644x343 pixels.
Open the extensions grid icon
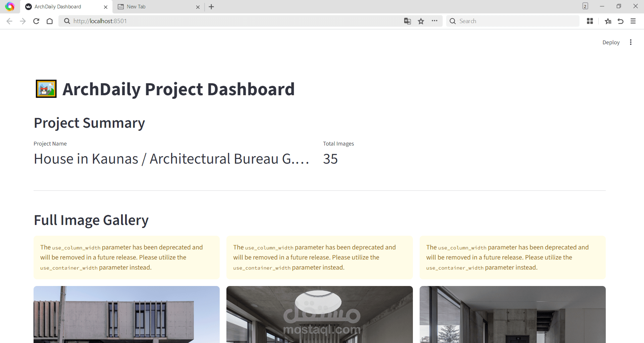click(590, 21)
